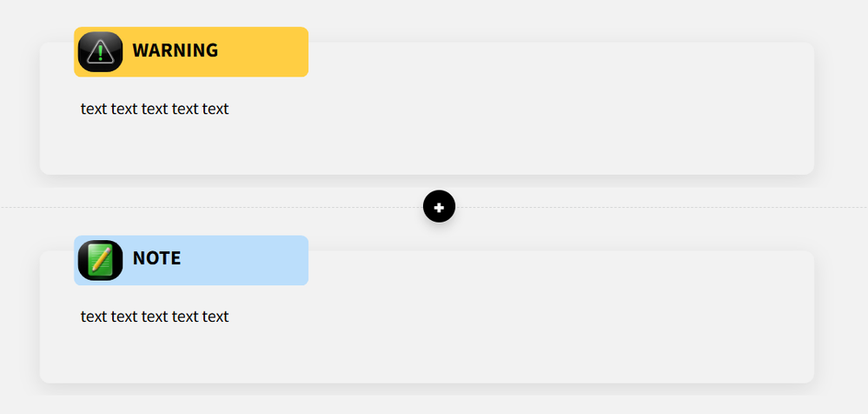Click the warning triangle icon
This screenshot has width=868, height=414.
100,51
